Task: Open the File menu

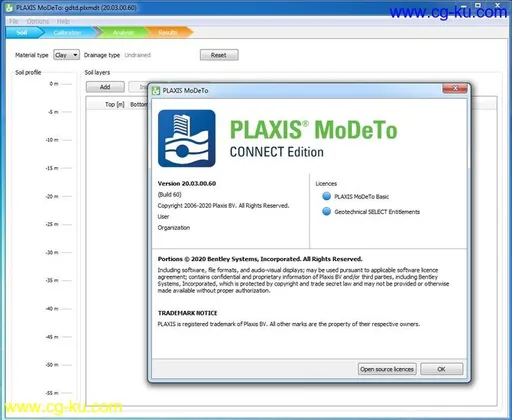Action: tap(14, 21)
